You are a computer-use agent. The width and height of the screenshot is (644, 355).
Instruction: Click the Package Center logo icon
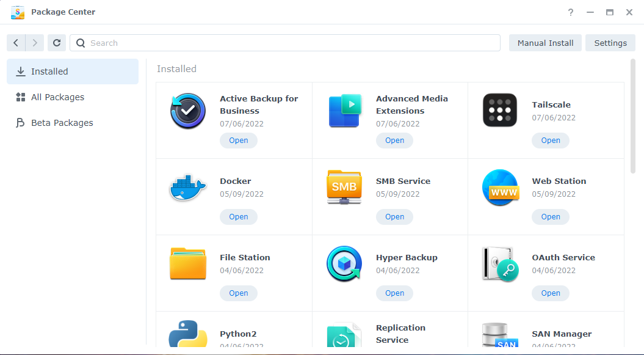(17, 12)
